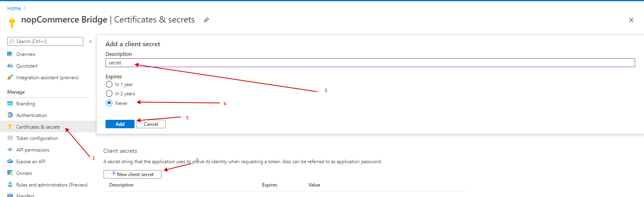The height and width of the screenshot is (197, 644).
Task: Click the Quickstart cloud icon
Action: coord(10,66)
